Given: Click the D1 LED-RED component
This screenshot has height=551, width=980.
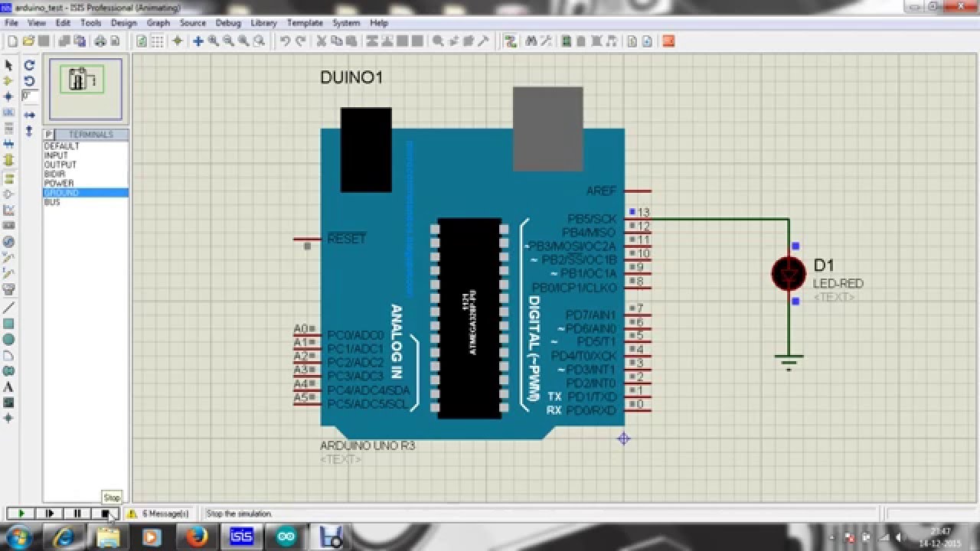Looking at the screenshot, I should [x=789, y=274].
